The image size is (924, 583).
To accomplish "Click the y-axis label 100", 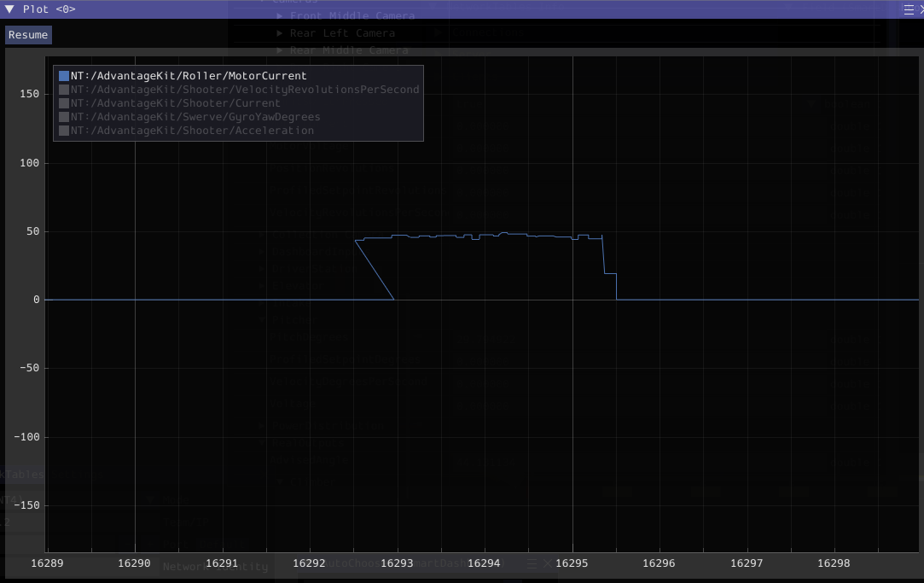I will coord(30,163).
